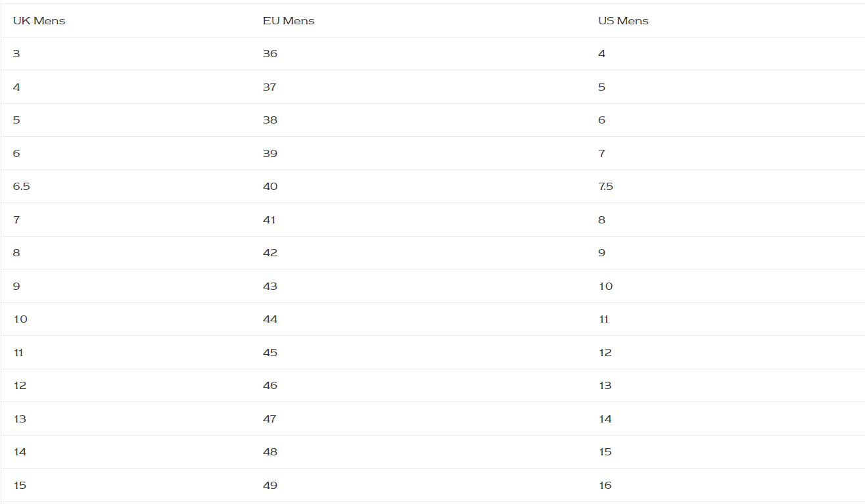
Task: Click the US Mens column header
Action: [623, 21]
